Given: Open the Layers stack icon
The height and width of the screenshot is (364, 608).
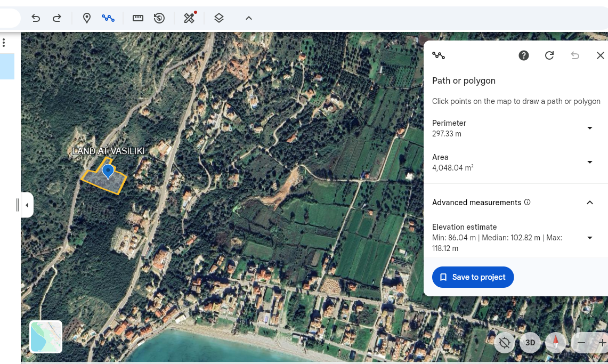Looking at the screenshot, I should point(218,18).
